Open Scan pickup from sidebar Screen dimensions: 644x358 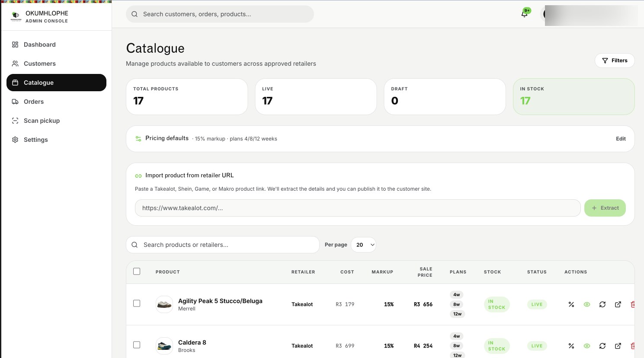click(x=56, y=121)
